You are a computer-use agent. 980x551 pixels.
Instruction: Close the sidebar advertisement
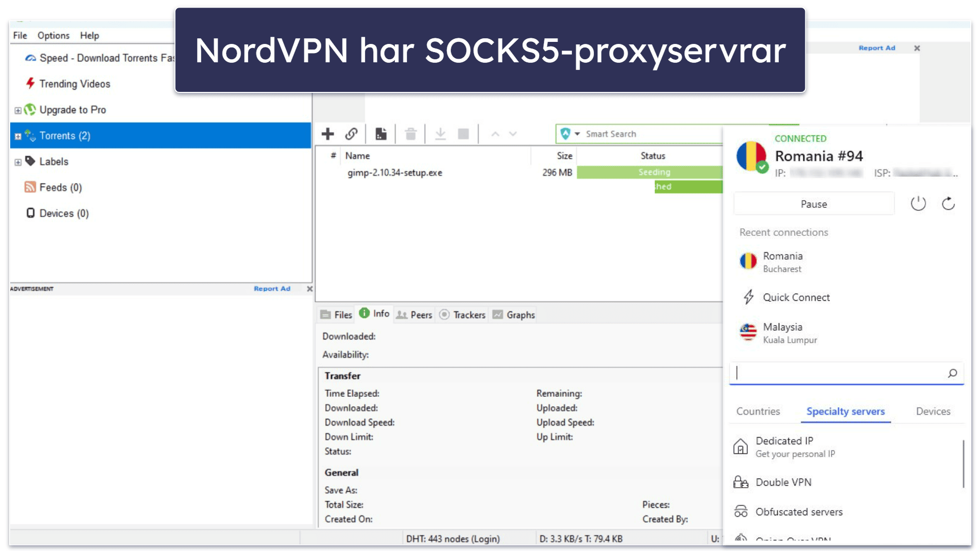pos(309,289)
